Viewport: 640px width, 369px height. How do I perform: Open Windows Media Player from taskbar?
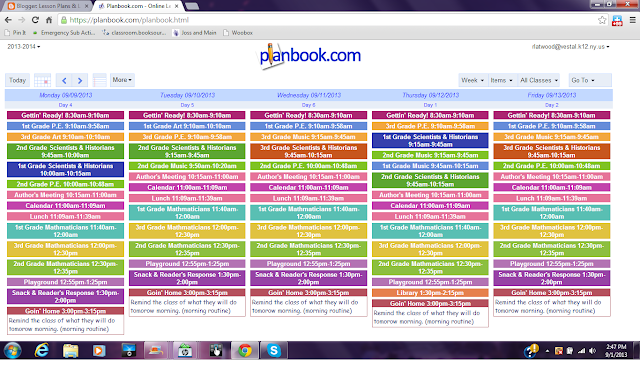[99, 351]
